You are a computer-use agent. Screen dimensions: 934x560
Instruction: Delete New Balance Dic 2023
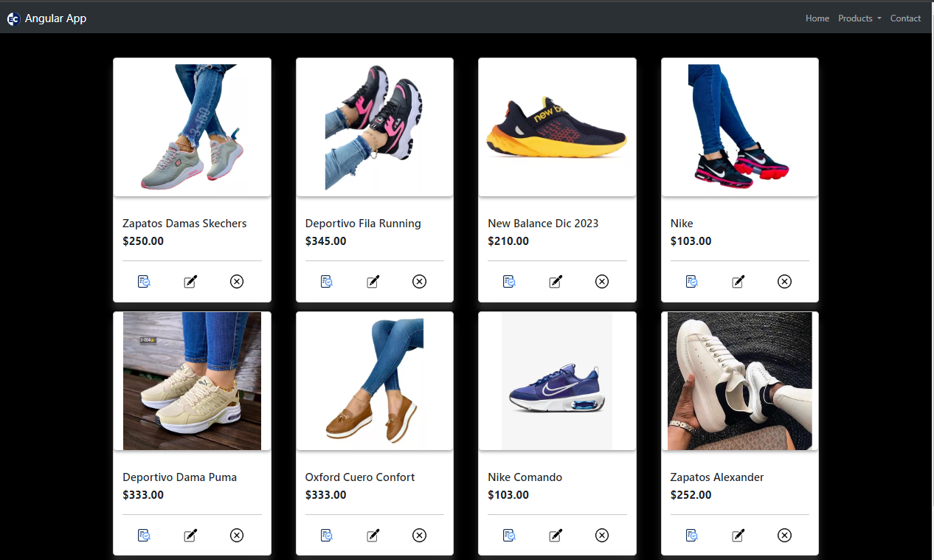(602, 281)
